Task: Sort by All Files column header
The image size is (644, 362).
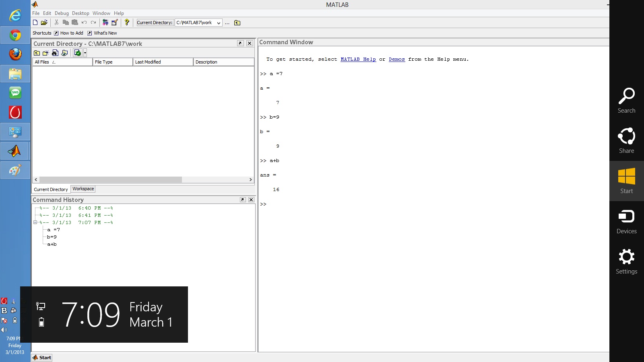Action: click(62, 62)
